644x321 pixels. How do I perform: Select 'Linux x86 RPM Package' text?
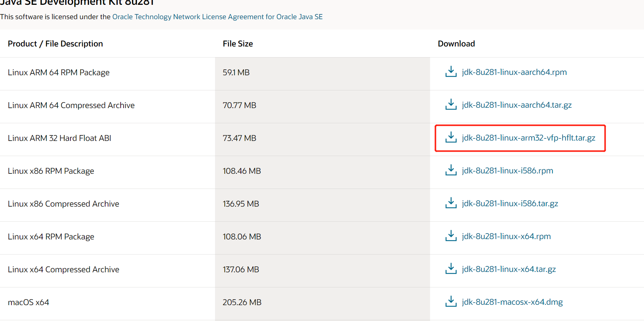coord(51,171)
